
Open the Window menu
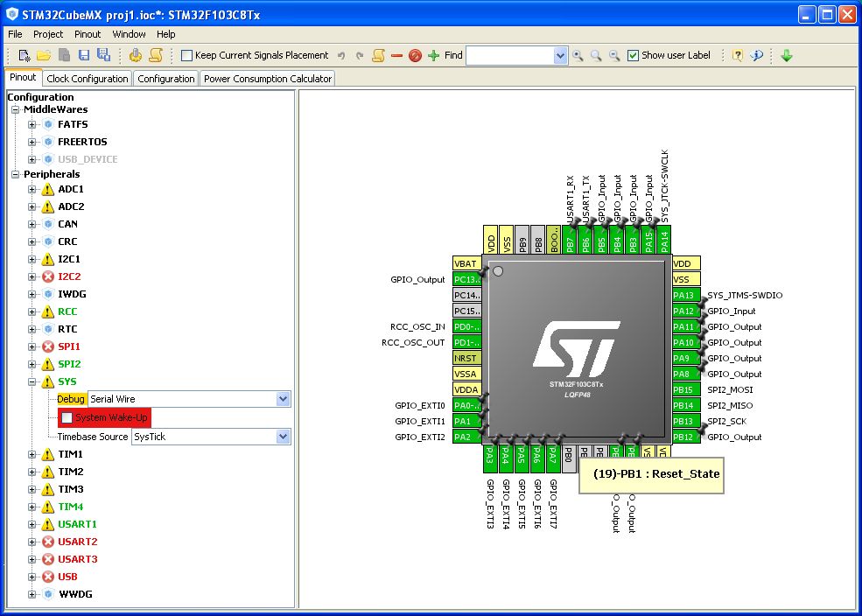[x=129, y=34]
